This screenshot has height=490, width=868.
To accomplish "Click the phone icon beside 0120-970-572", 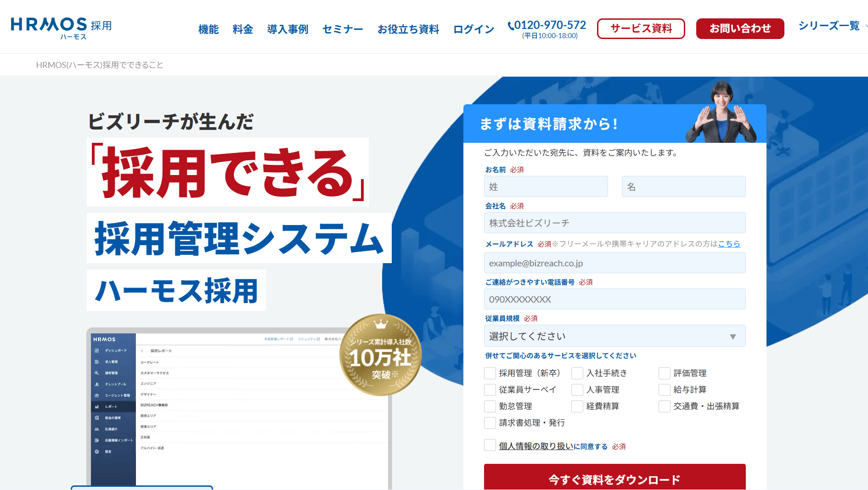I will pos(511,26).
